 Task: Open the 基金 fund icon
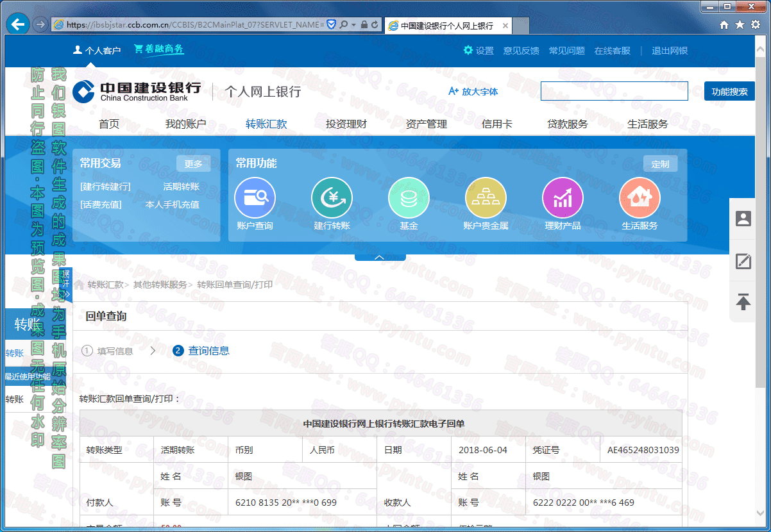point(409,197)
